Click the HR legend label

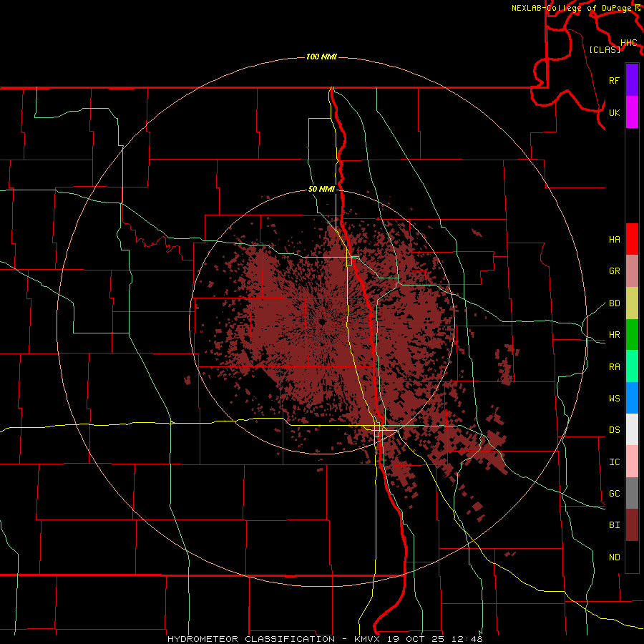(614, 335)
